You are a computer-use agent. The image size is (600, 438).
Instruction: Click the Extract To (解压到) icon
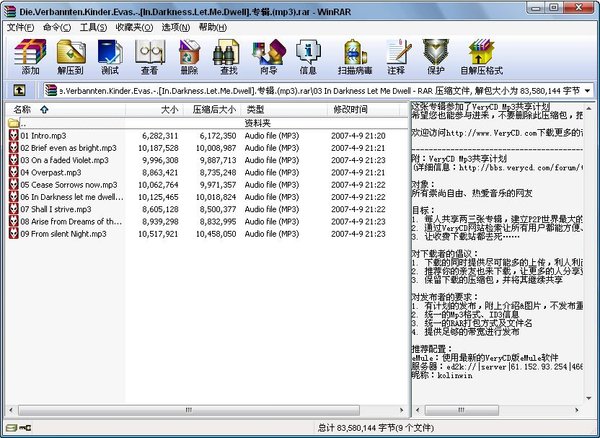click(x=71, y=52)
